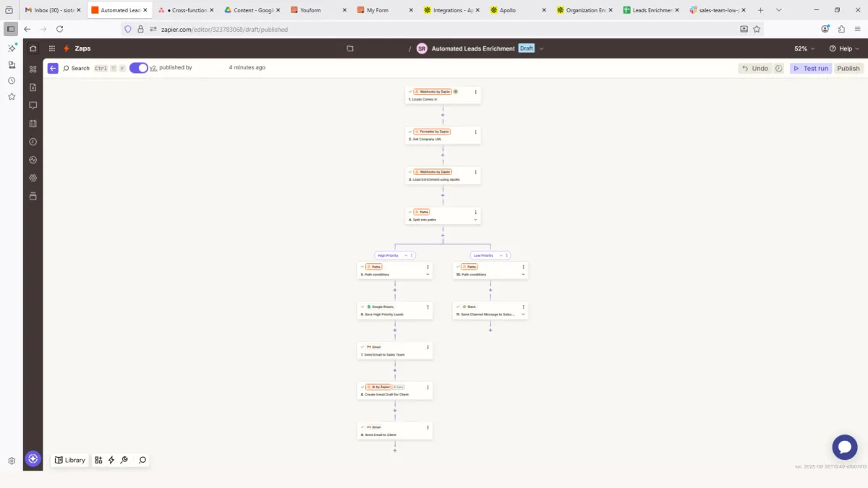
Task: Expand the Split into paths step chevron
Action: pos(475,219)
